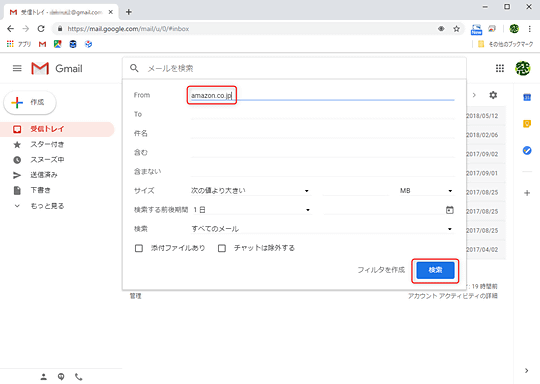Screen dimensions: 540x384
Task: Compose a new mail with 作成 button
Action: 30,102
